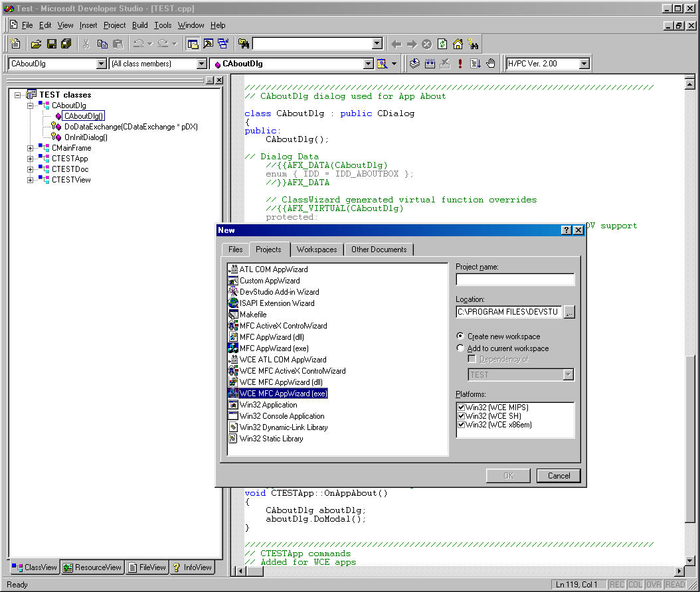Click the Project name input field
This screenshot has height=592, width=700.
click(515, 279)
